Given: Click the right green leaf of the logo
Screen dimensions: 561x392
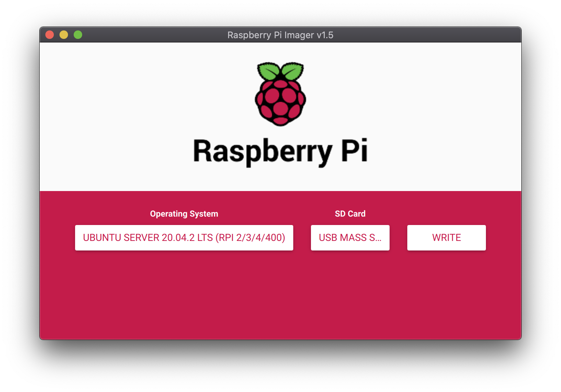Looking at the screenshot, I should [x=293, y=71].
